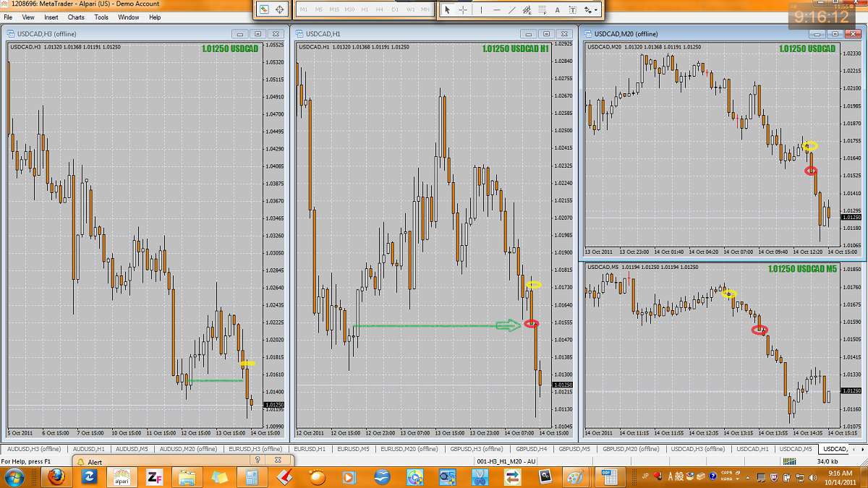The image size is (868, 488).
Task: Open the Paint palette taskbar icon
Action: tap(576, 477)
